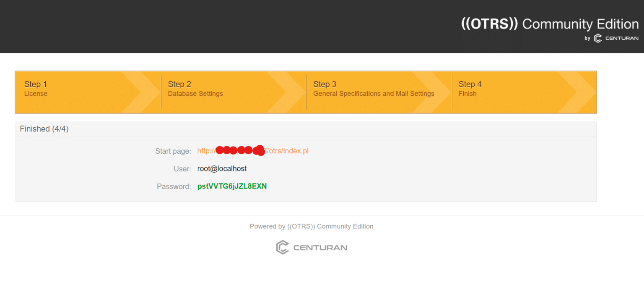The width and height of the screenshot is (644, 299).
Task: Click the Powered by ((OTRS)) footer text
Action: click(312, 226)
